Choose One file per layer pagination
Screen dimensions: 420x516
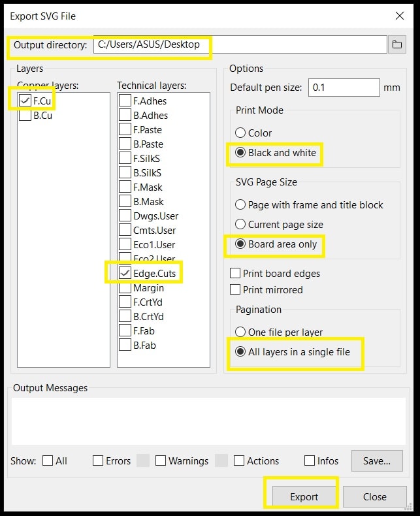point(241,332)
